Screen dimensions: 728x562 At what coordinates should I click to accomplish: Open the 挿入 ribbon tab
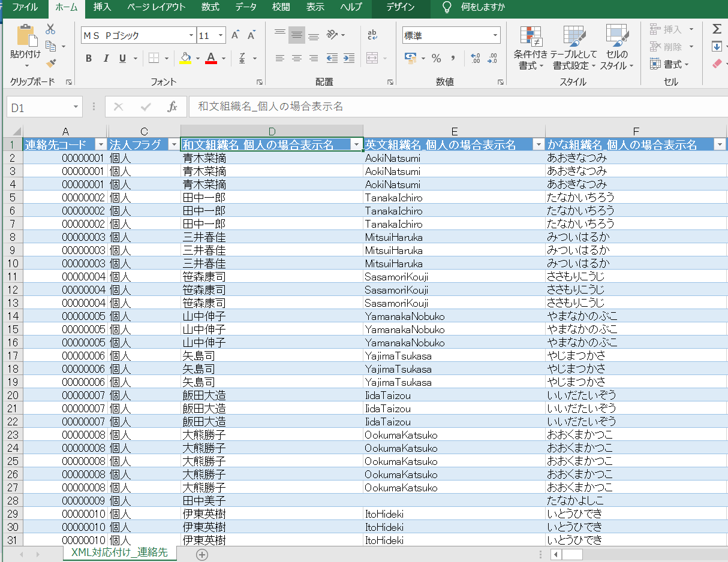coord(102,7)
